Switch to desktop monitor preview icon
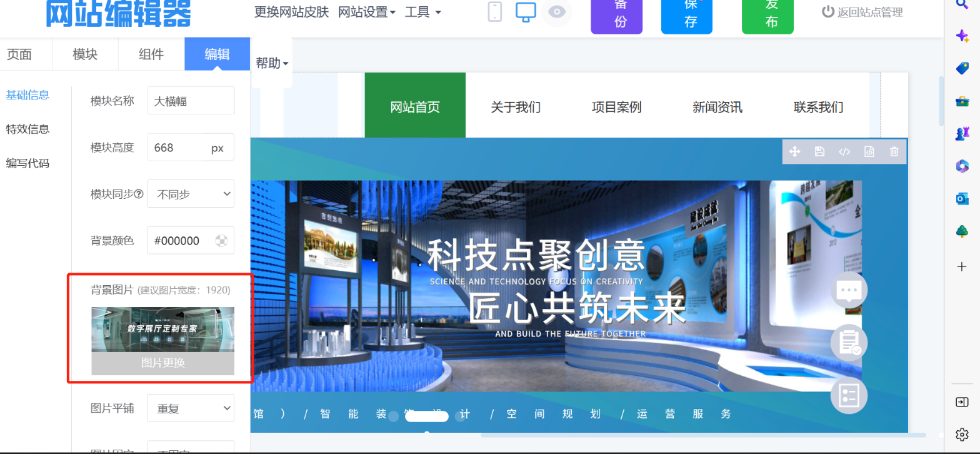Viewport: 980px width, 454px height. [x=526, y=12]
